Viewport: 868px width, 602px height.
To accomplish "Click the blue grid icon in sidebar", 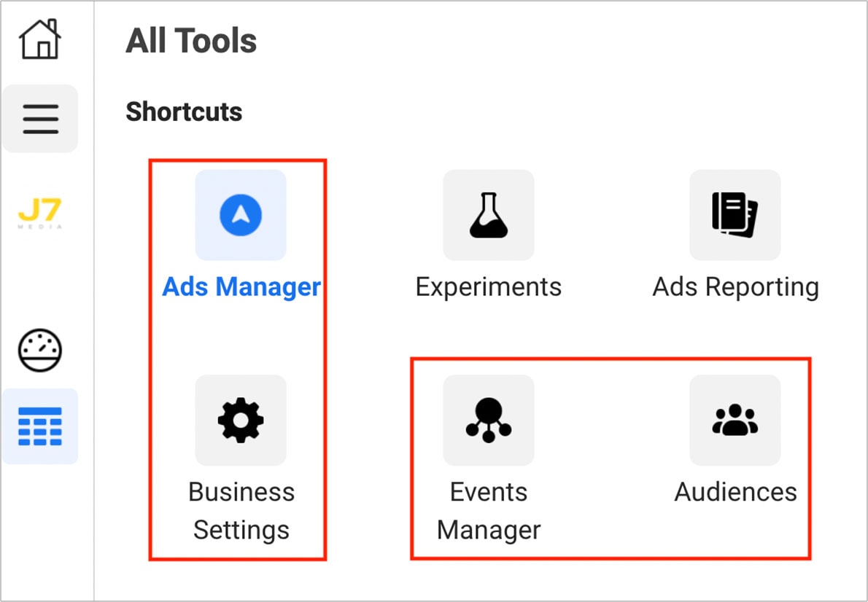I will pyautogui.click(x=40, y=426).
